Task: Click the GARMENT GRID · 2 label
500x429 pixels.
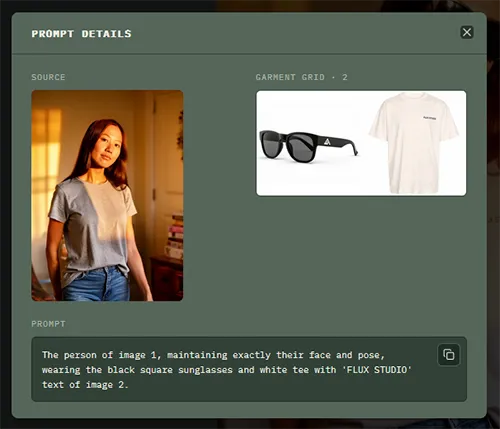Action: click(302, 77)
